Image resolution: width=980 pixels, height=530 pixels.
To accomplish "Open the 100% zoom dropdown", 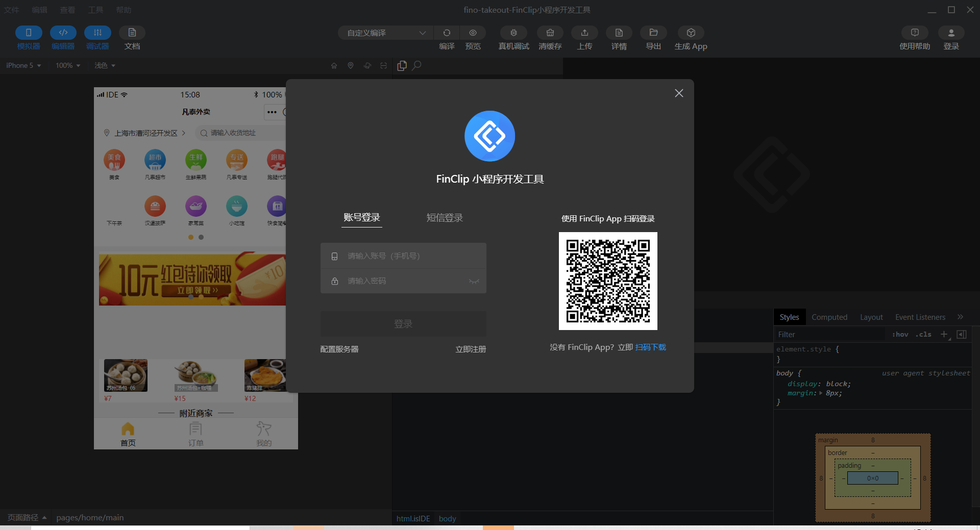I will 68,65.
